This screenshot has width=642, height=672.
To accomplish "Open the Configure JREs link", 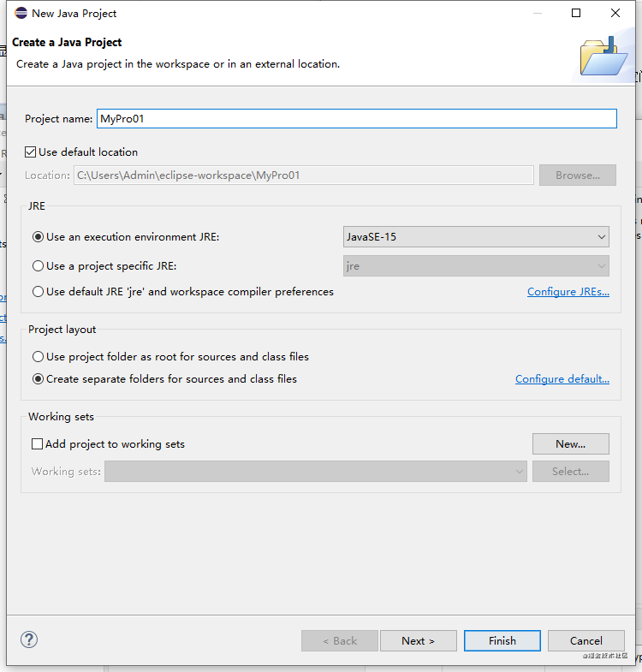I will (x=568, y=292).
